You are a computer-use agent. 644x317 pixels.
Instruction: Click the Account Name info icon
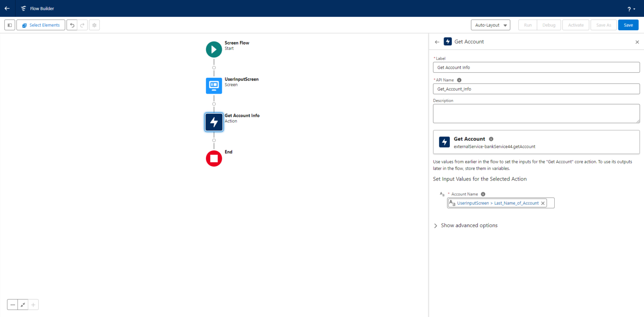click(483, 194)
